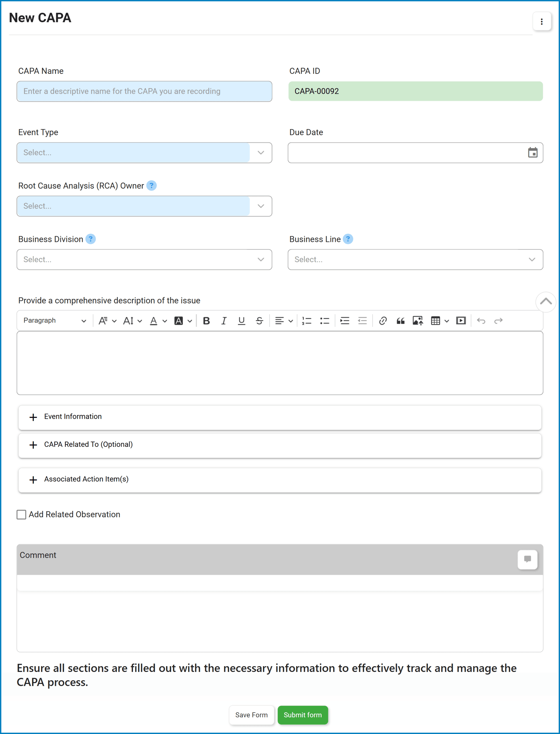Click the Submit form button
This screenshot has height=734, width=560.
(x=303, y=715)
